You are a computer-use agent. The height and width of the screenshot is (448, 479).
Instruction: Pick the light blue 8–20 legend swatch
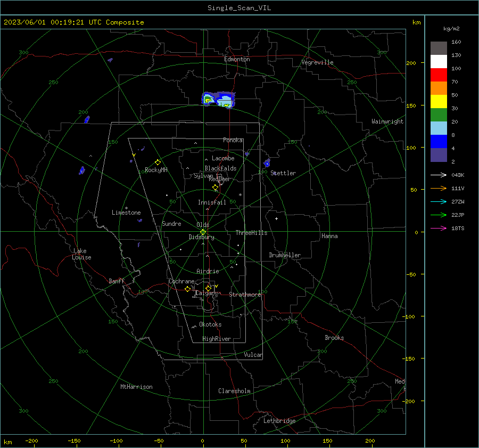click(439, 128)
